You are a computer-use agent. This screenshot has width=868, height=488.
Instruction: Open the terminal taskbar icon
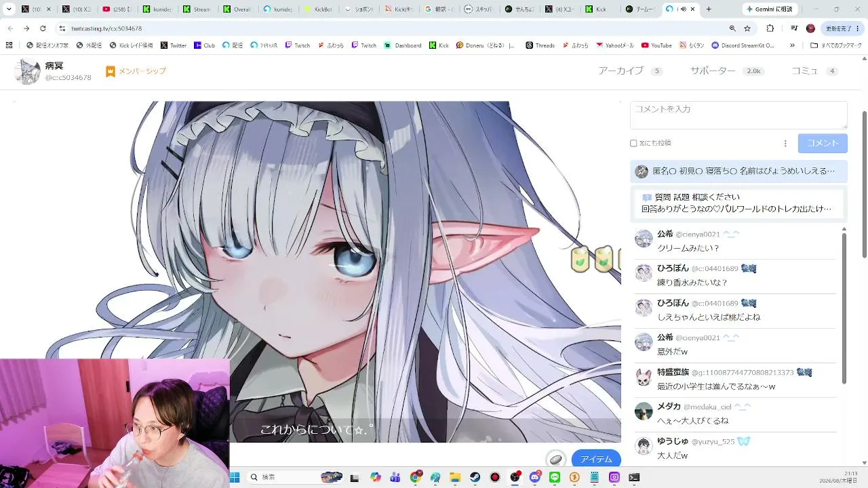coord(634,477)
